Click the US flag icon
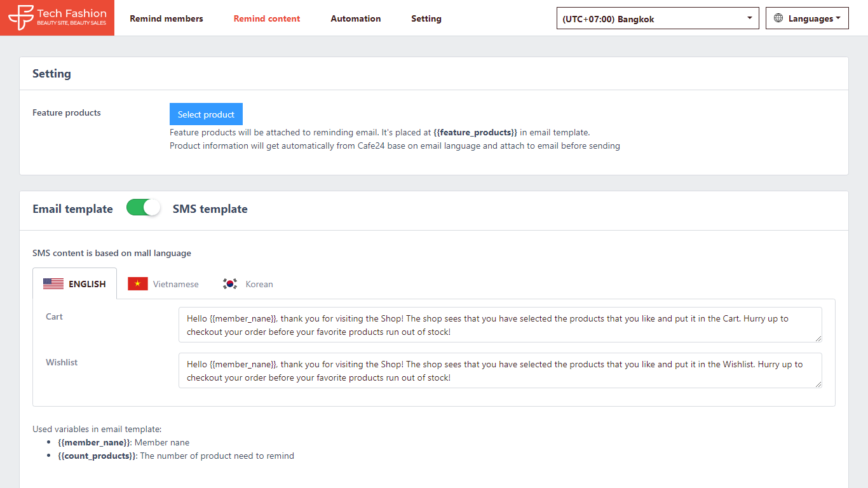The height and width of the screenshot is (488, 868). (x=53, y=284)
